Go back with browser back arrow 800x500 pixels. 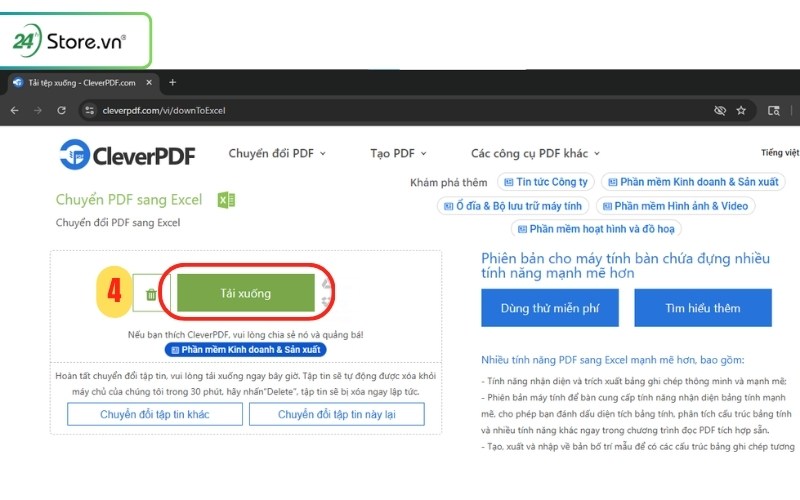[14, 110]
